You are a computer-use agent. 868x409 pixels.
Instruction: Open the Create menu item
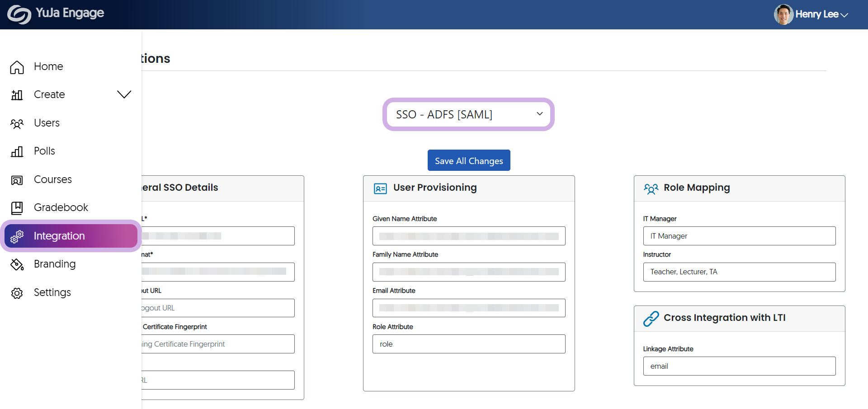tap(49, 94)
